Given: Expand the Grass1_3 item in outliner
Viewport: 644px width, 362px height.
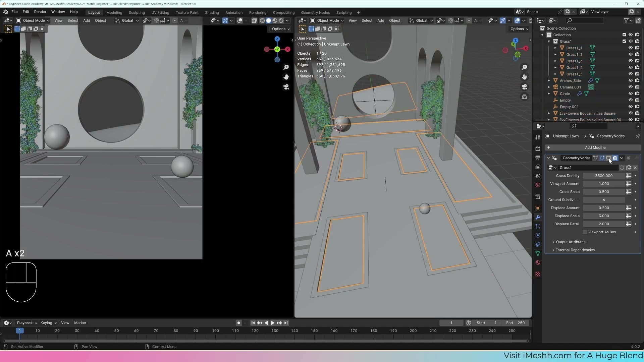Looking at the screenshot, I should point(555,61).
